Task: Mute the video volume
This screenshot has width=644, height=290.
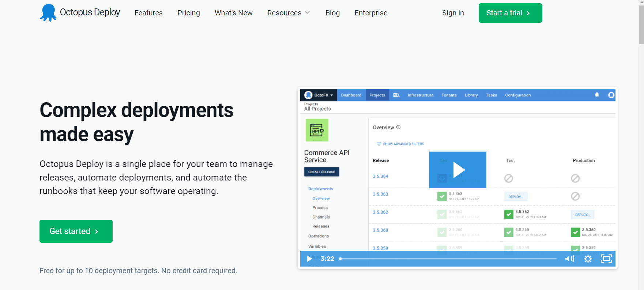Action: click(x=569, y=259)
